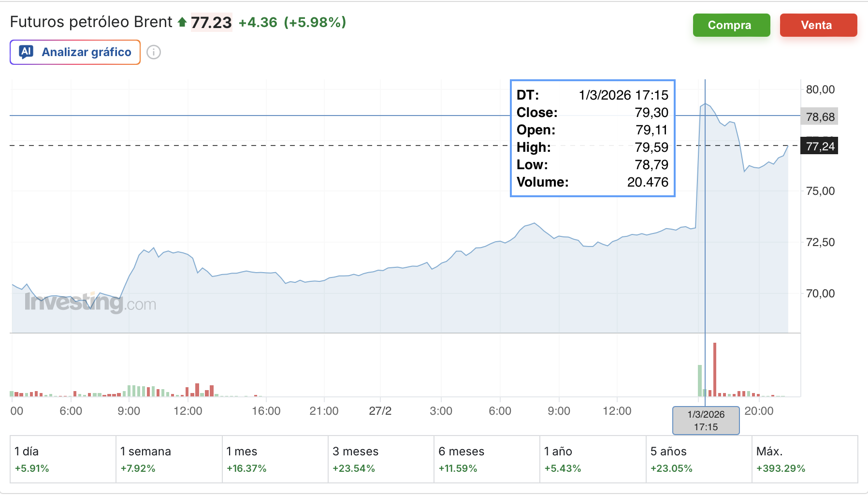Select the 1 semana time range
The image size is (868, 495).
tap(169, 459)
